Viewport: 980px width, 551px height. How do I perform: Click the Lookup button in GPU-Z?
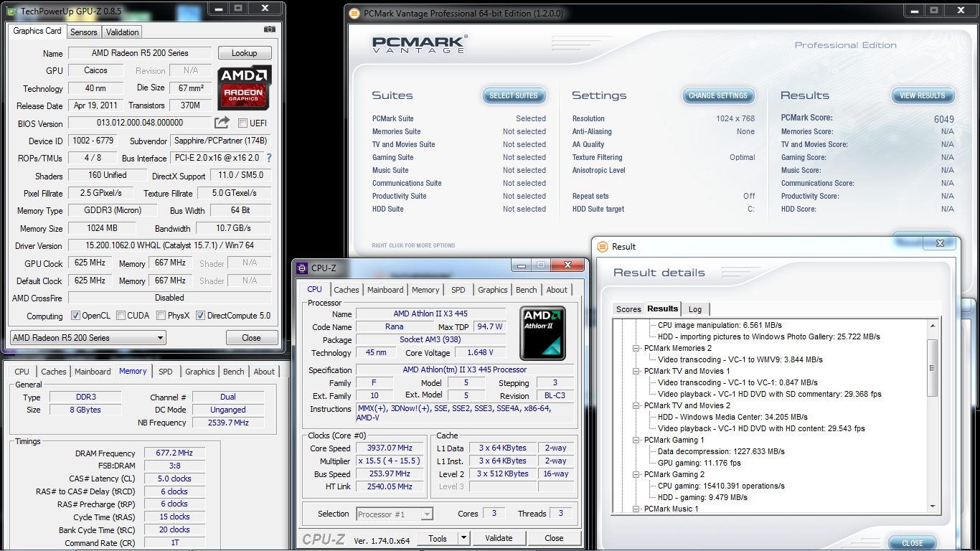[x=244, y=53]
